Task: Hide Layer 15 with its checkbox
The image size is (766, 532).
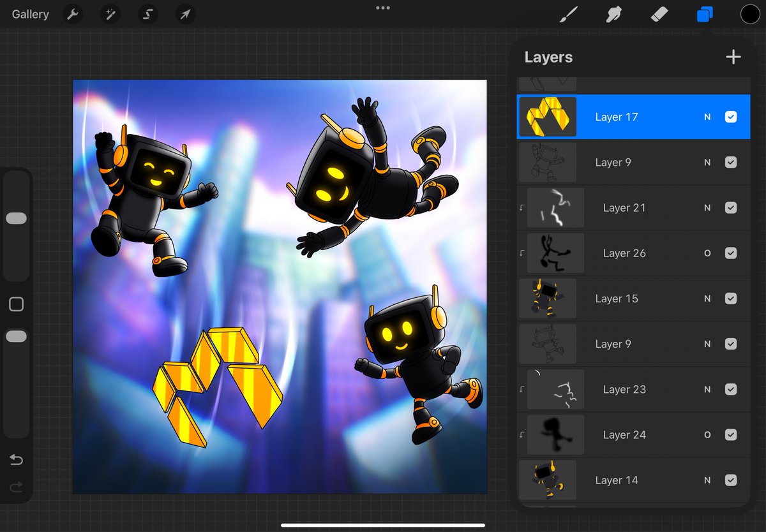Action: coord(731,299)
